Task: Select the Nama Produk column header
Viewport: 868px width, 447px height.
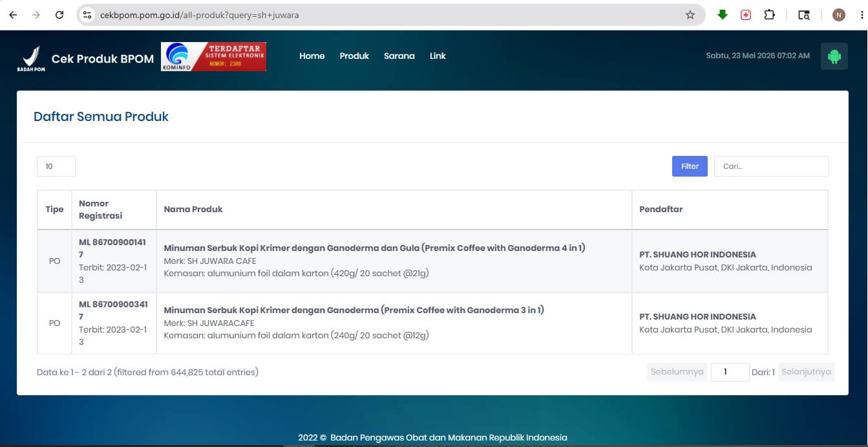Action: coord(394,210)
